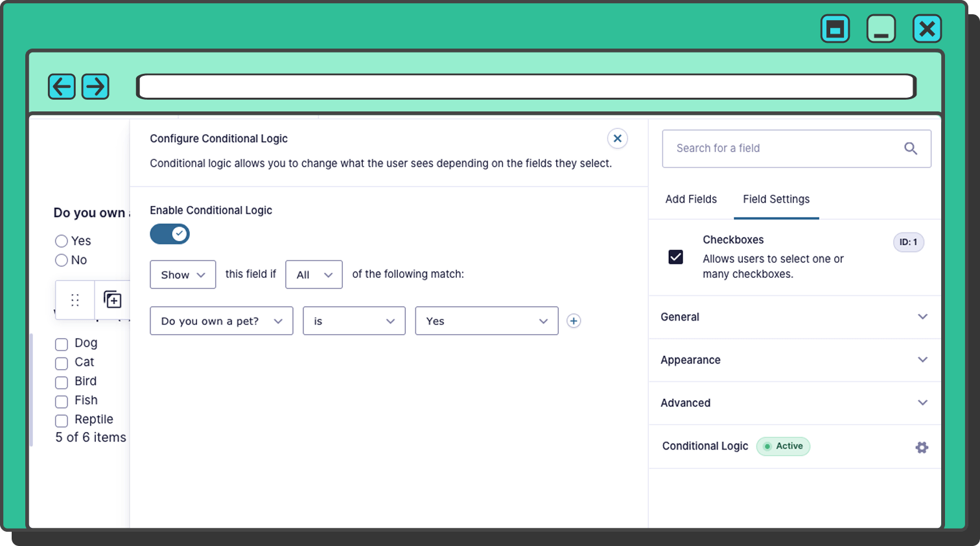Click the drag handle dots icon
The image size is (980, 546).
pyautogui.click(x=75, y=300)
